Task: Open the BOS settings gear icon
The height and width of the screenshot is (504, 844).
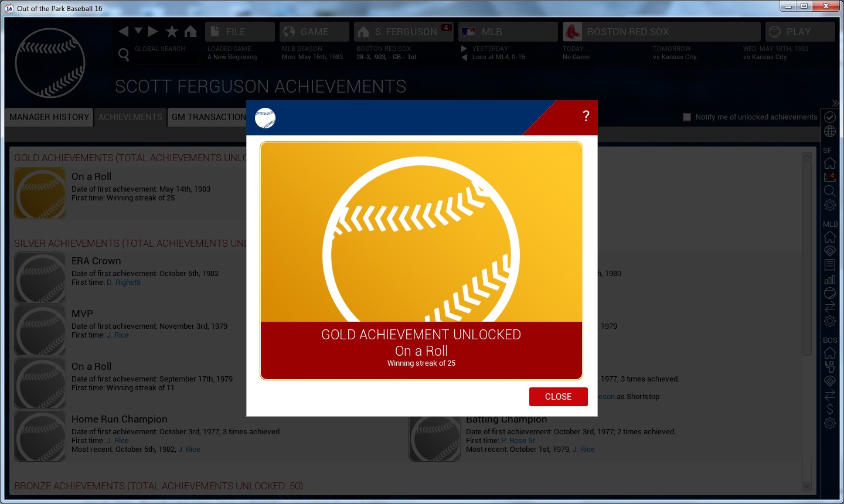Action: [x=830, y=423]
